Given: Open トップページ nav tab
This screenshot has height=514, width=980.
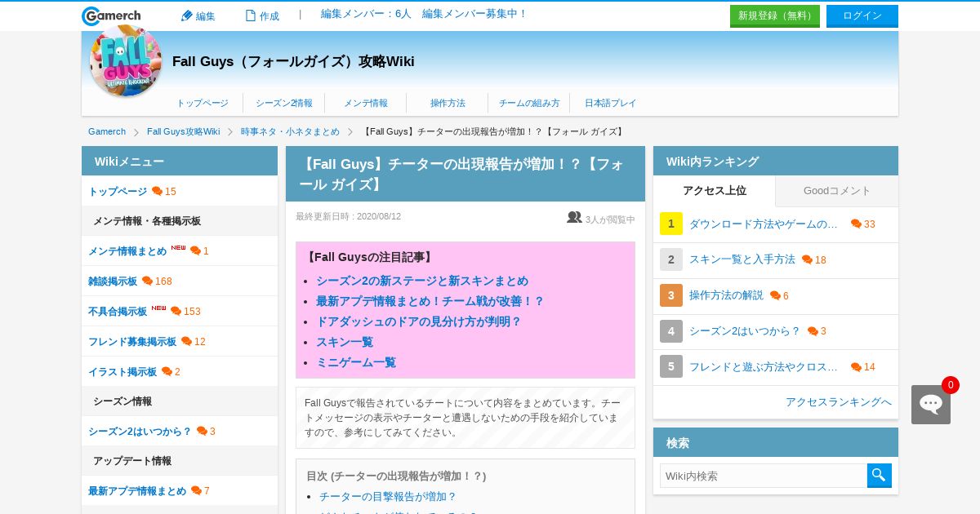Looking at the screenshot, I should point(203,104).
